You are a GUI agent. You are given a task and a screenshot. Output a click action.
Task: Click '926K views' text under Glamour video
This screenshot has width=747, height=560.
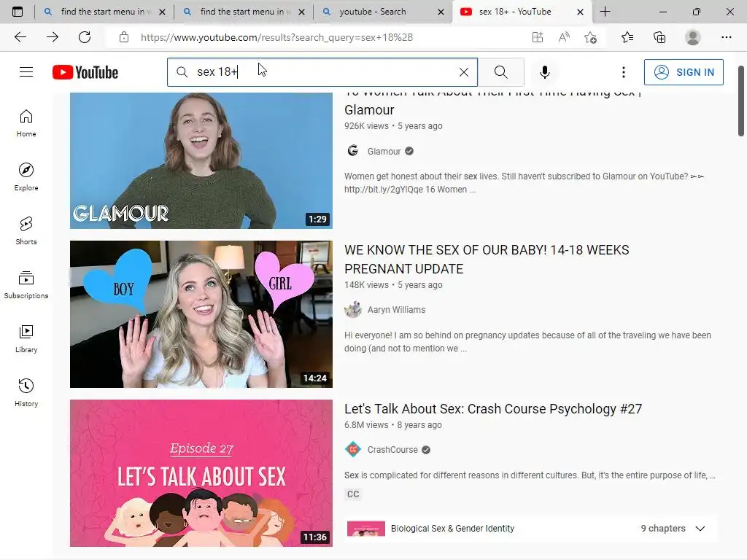click(x=366, y=126)
